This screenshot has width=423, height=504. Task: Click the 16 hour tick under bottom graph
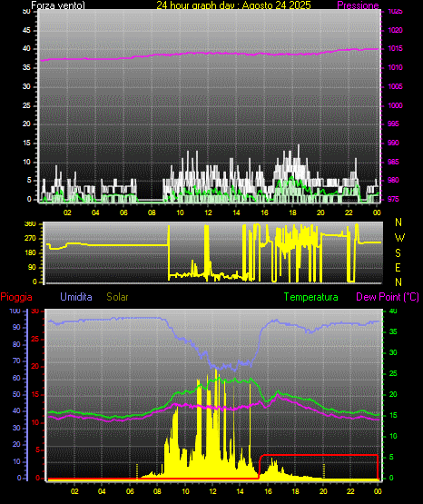(x=268, y=491)
